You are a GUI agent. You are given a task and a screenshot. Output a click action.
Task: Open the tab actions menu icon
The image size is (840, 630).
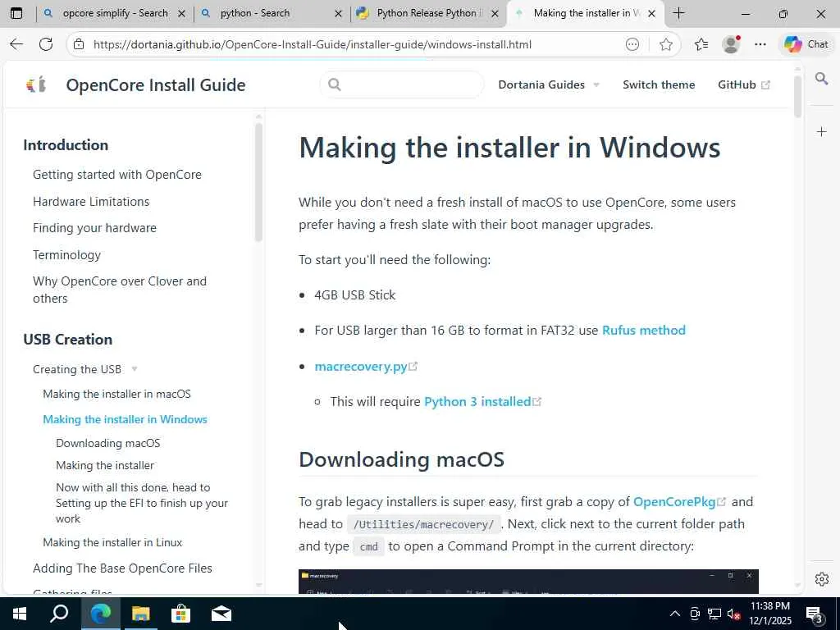(x=16, y=13)
